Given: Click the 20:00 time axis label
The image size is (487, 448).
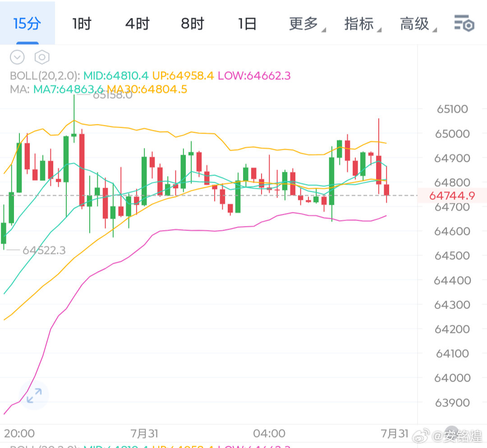Looking at the screenshot, I should [19, 434].
